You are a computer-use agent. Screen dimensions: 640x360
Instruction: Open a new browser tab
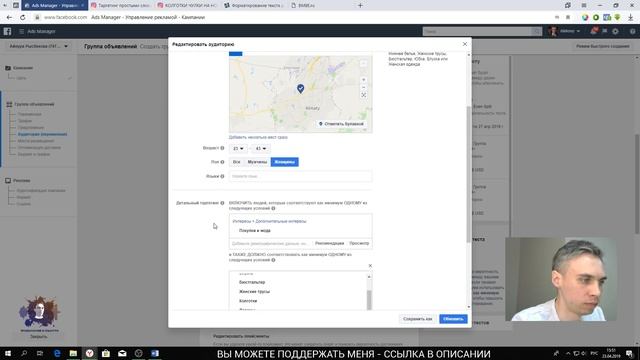pyautogui.click(x=360, y=6)
